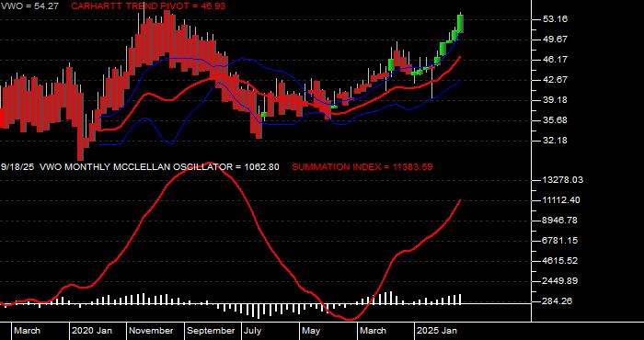
Task: Click the July timeline label
Action: pos(252,331)
